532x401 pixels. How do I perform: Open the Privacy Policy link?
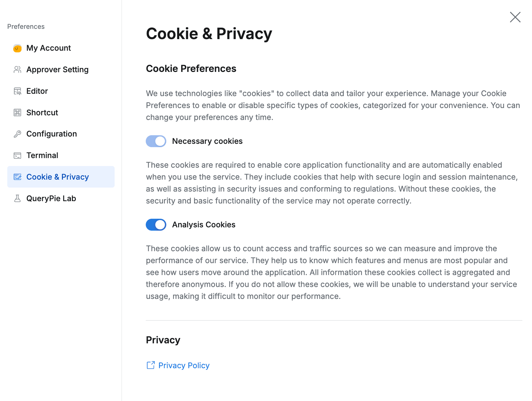coord(184,365)
